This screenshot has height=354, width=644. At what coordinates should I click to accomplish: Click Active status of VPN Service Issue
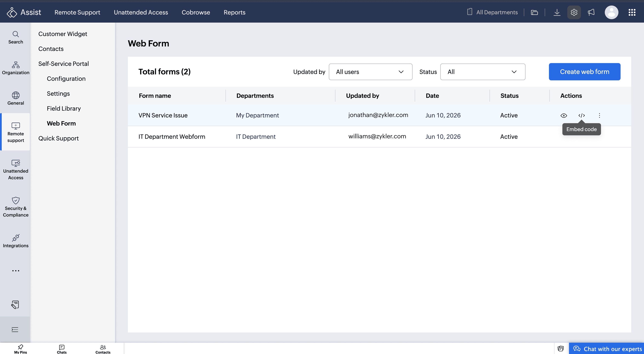click(509, 115)
